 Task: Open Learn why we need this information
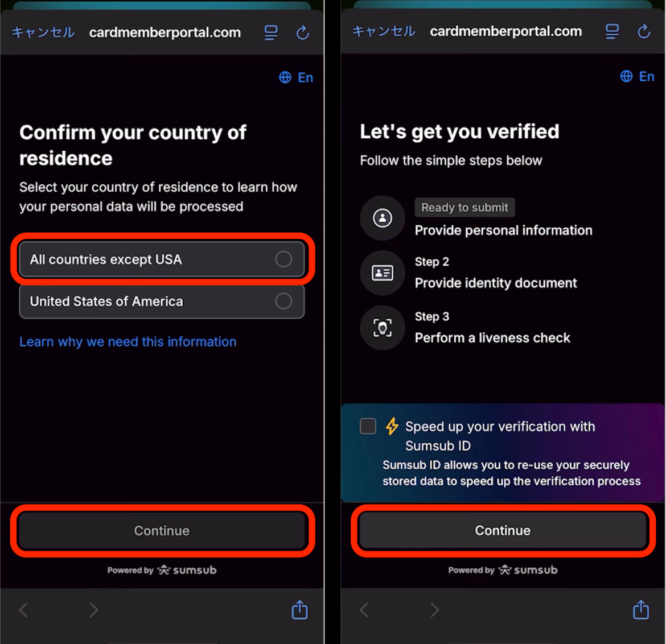(x=128, y=342)
